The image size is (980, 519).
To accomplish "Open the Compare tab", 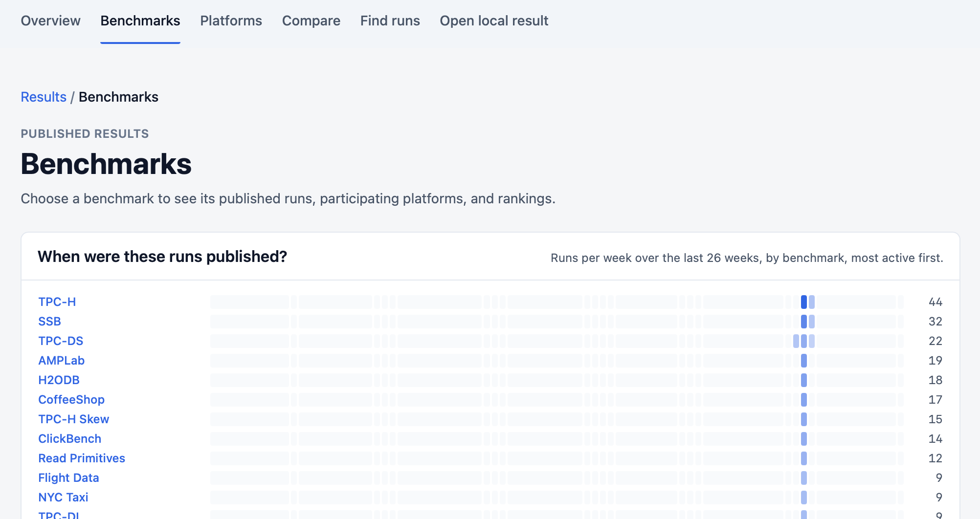I will [x=311, y=21].
